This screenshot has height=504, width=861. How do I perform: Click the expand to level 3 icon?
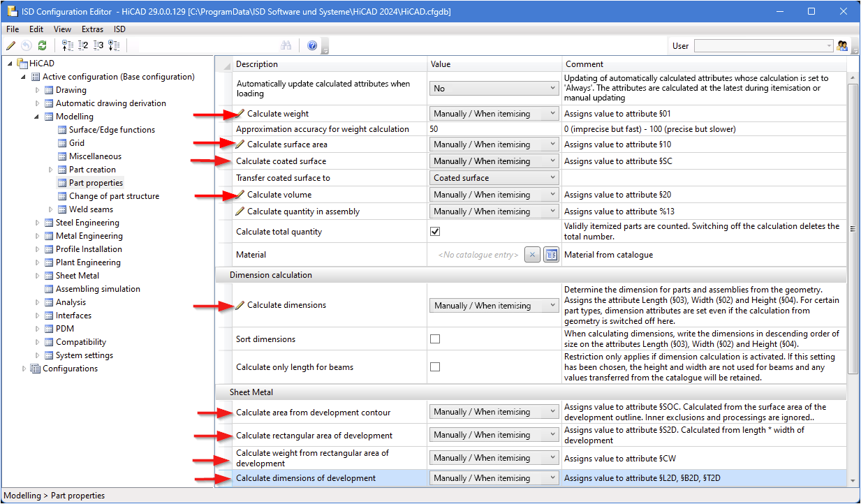98,45
